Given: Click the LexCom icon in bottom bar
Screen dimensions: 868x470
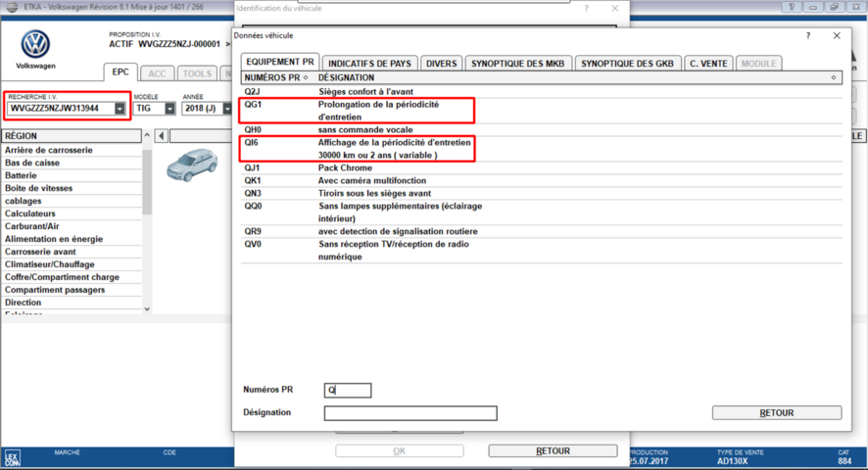Looking at the screenshot, I should [x=12, y=458].
